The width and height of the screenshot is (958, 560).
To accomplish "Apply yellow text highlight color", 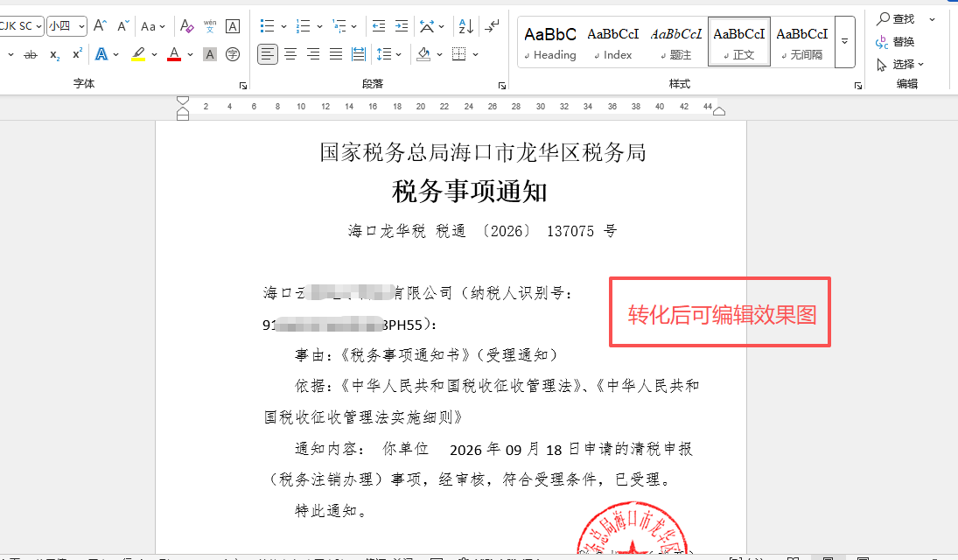I will (x=139, y=54).
